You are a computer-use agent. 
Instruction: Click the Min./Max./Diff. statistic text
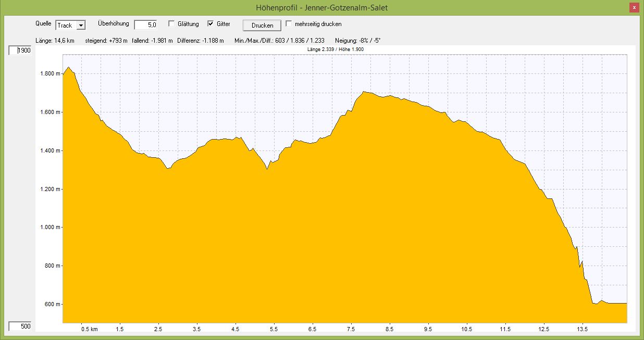coord(279,40)
